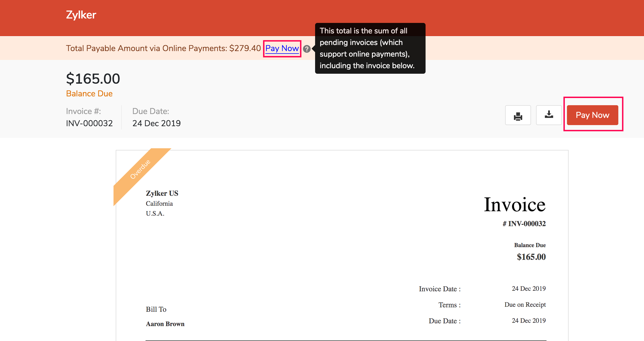This screenshot has height=341, width=644.
Task: Select the $165.00 balance amount at top
Action: [x=93, y=78]
